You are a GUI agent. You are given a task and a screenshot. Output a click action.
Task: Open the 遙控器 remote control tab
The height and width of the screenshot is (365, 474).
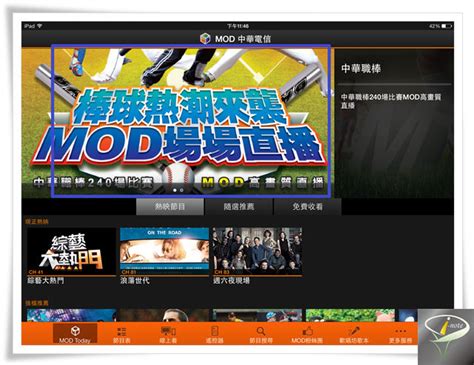pos(214,335)
